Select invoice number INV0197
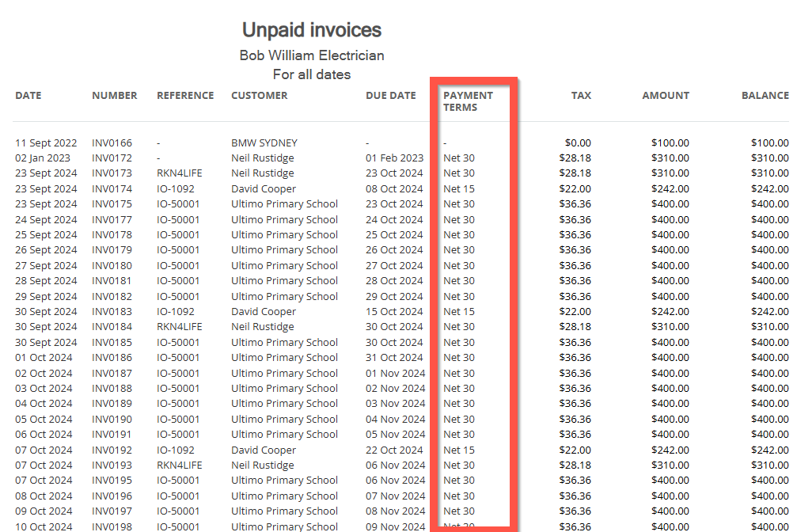The height and width of the screenshot is (532, 797). click(x=112, y=511)
